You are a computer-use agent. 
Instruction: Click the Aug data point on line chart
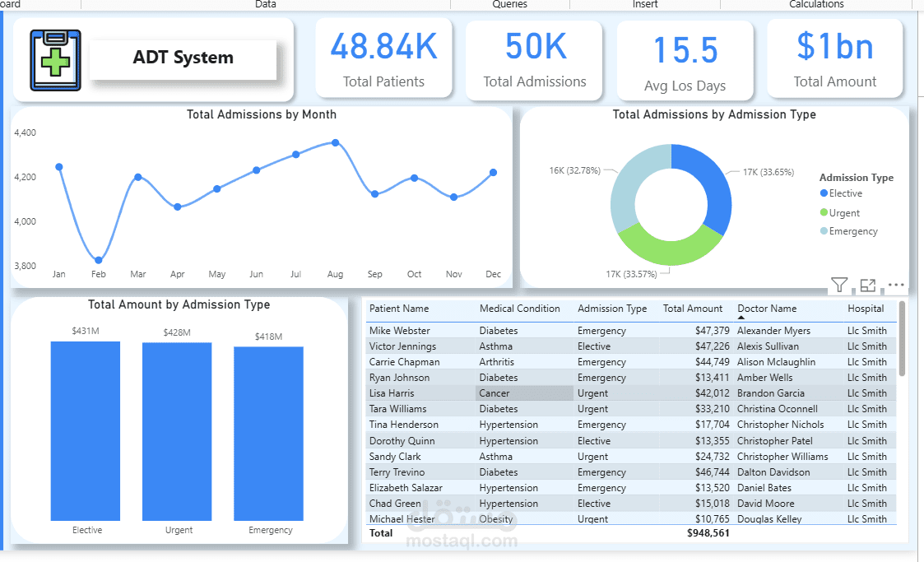tap(336, 142)
